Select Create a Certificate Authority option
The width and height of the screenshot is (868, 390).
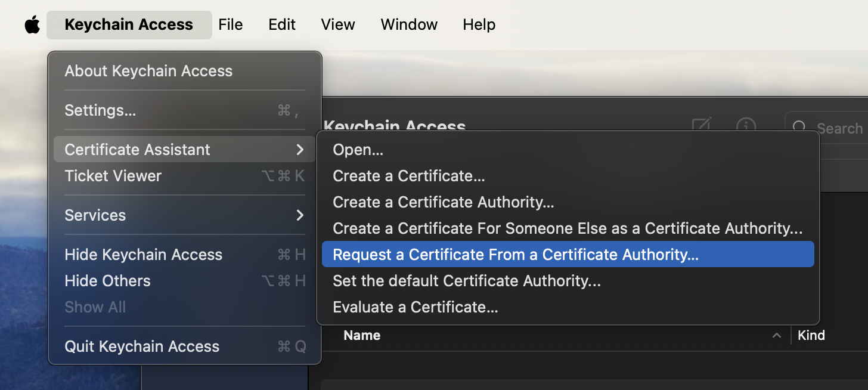444,202
